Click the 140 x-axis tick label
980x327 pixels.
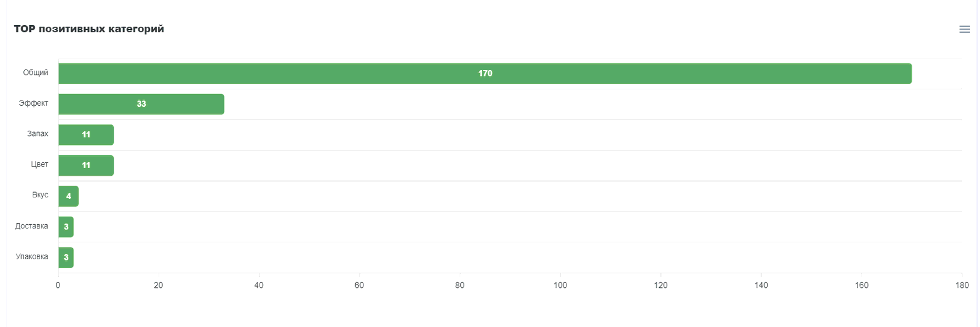761,286
